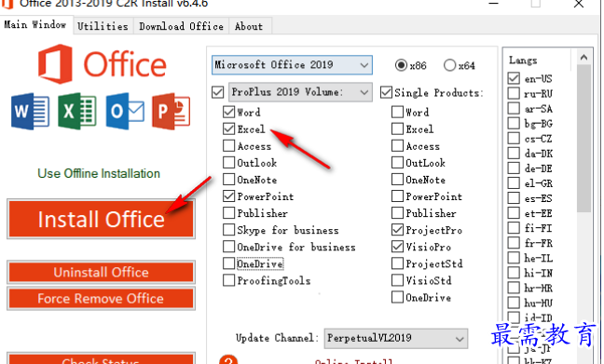This screenshot has height=364, width=604.
Task: Open the ProPlus 2019 Volume dropdown
Action: 300,92
